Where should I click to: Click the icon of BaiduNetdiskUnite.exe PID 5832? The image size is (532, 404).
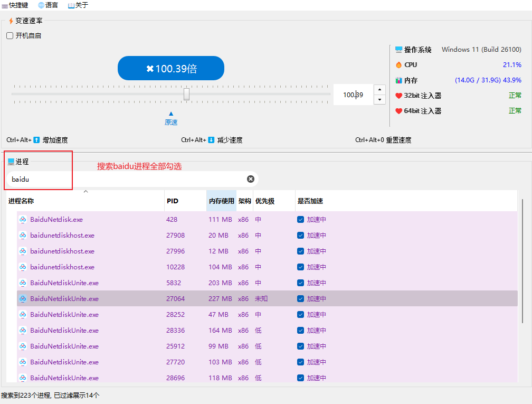click(x=23, y=283)
